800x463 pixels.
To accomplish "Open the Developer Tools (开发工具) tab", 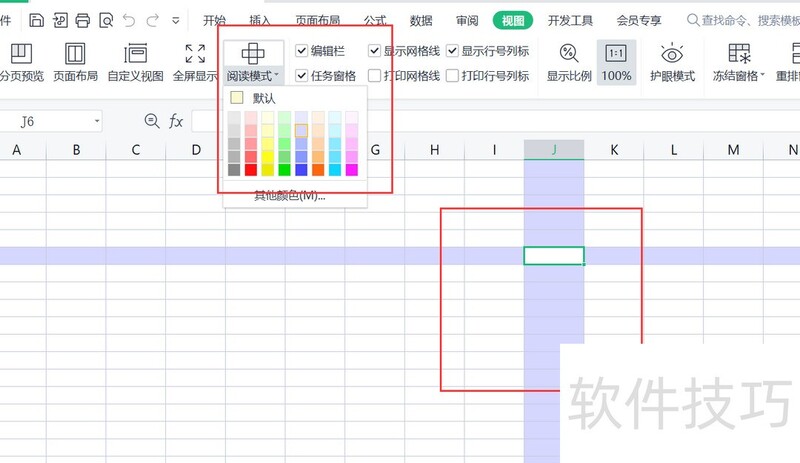I will coord(570,20).
